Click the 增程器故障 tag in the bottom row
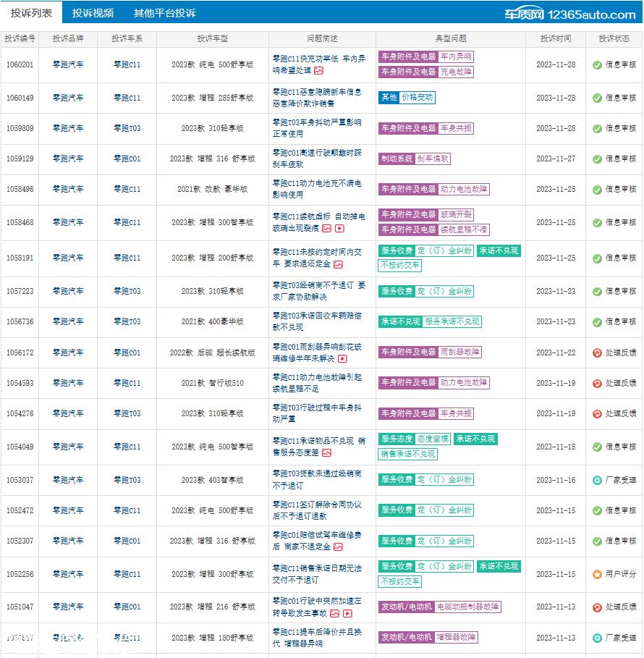The image size is (644, 658). tap(456, 637)
